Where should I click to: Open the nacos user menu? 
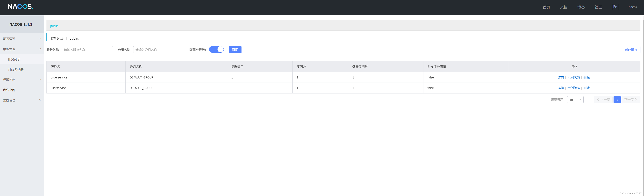pyautogui.click(x=633, y=7)
